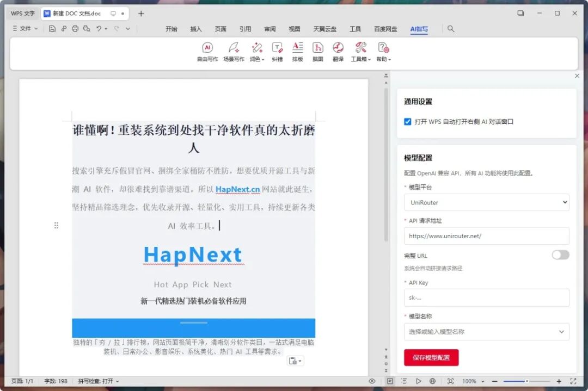Open the 视图 ribbon tab
The height and width of the screenshot is (391, 588).
[295, 29]
